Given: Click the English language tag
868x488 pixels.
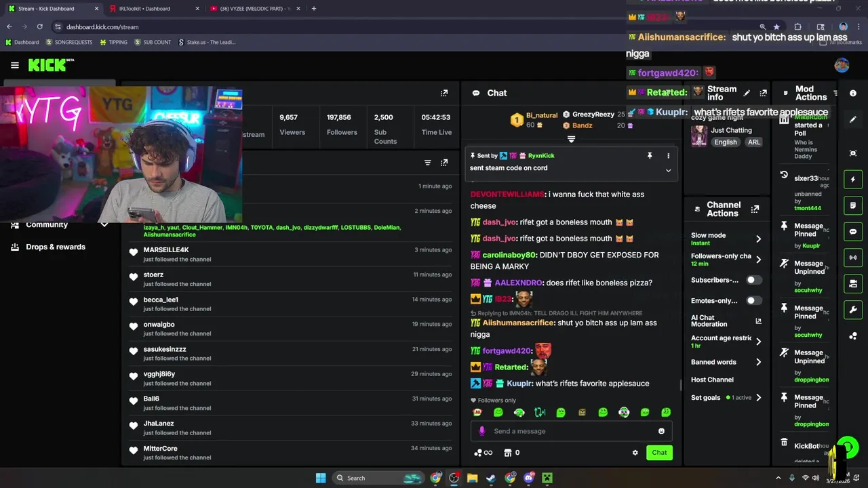Looking at the screenshot, I should (725, 142).
